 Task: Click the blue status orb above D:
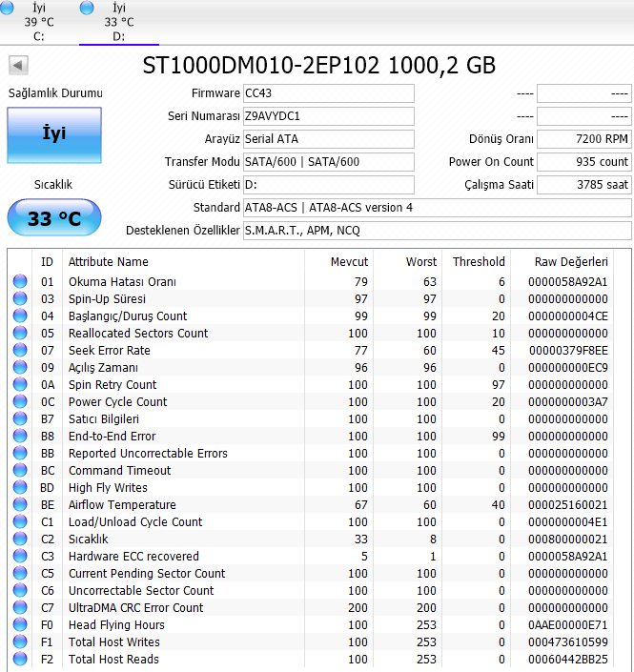tap(87, 8)
